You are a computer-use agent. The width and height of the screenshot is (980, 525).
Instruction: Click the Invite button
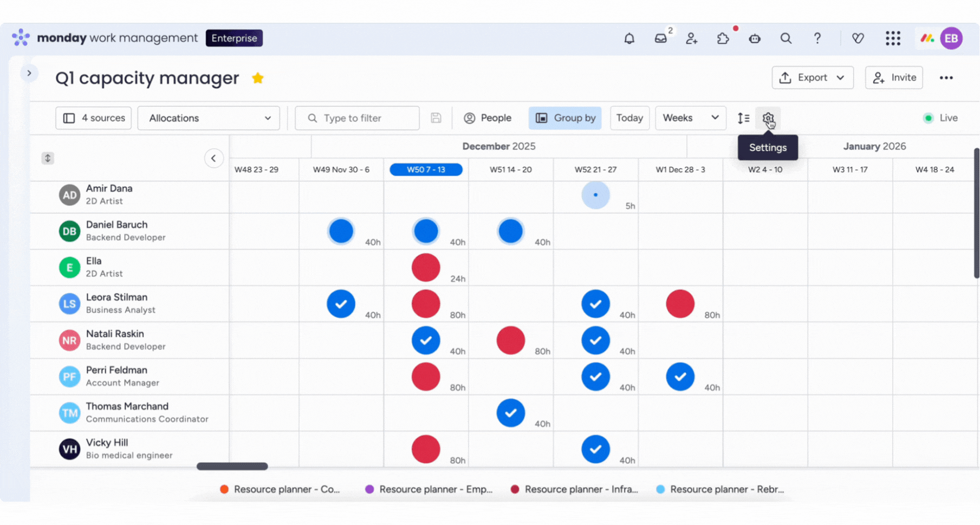coord(894,78)
